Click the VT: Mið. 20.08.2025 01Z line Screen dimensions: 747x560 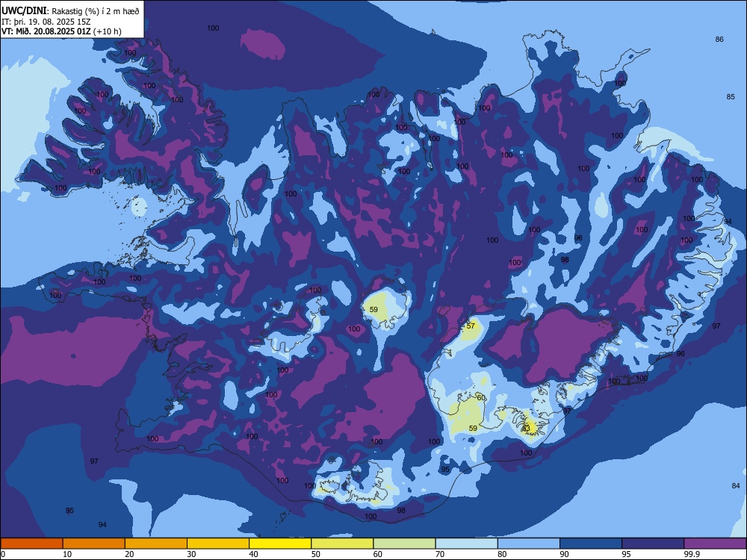coord(61,31)
